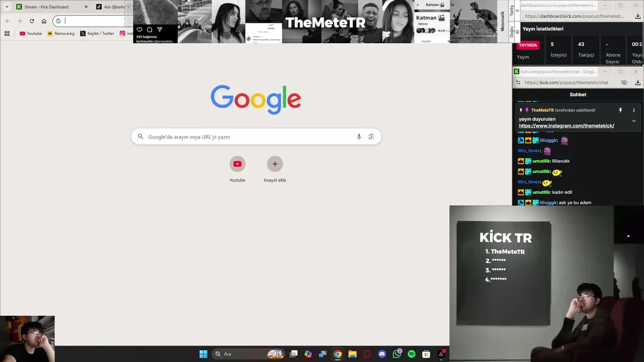Screen dimensions: 644x362
Task: Launch Copilot from the taskbar
Action: [x=308, y=354]
